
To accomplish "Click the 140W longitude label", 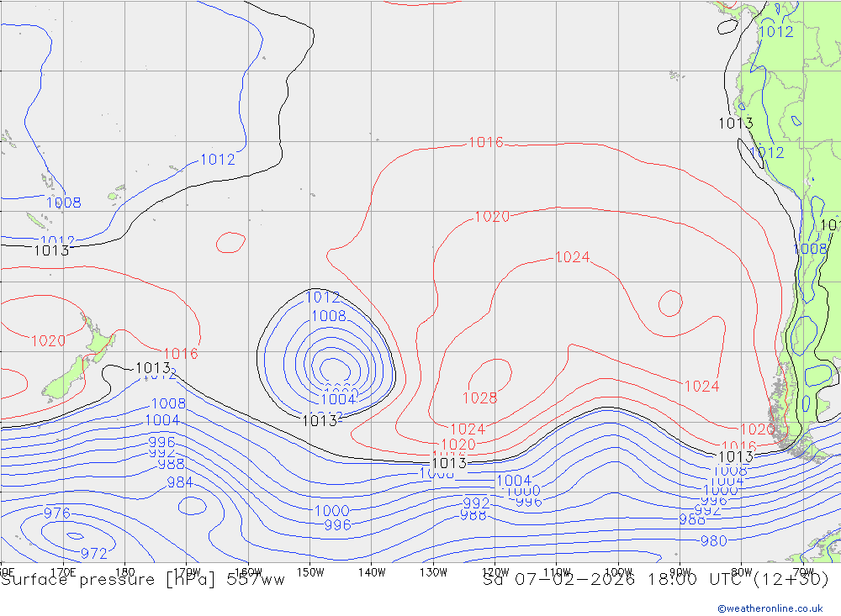I will tap(372, 572).
